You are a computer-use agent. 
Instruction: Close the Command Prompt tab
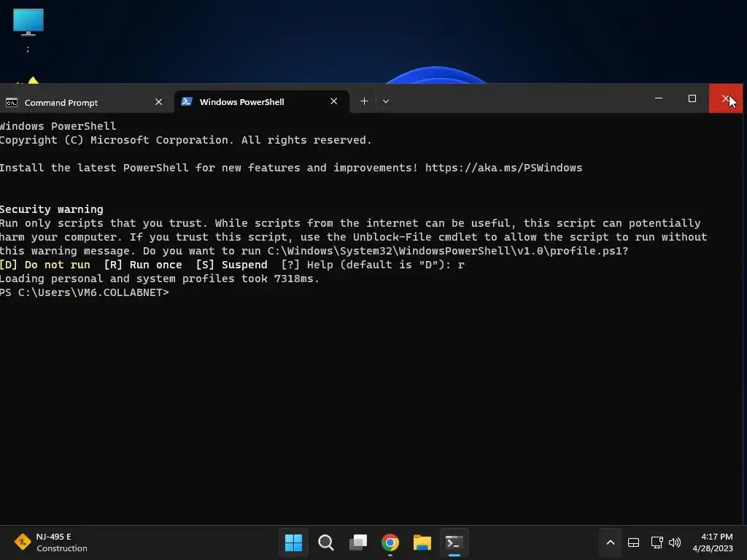[x=158, y=102]
